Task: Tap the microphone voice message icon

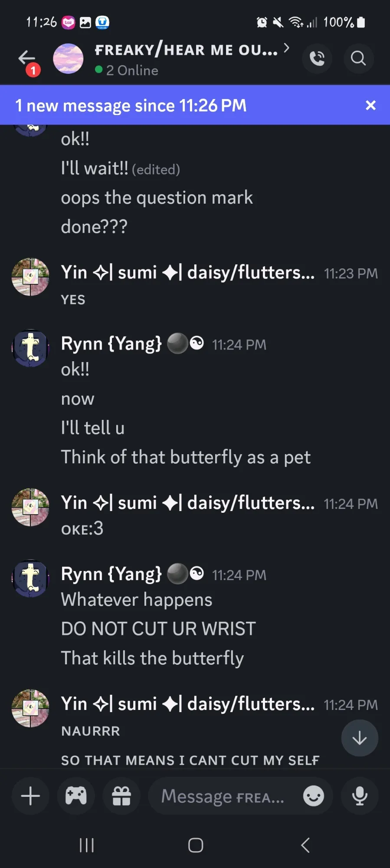Action: pos(360,796)
